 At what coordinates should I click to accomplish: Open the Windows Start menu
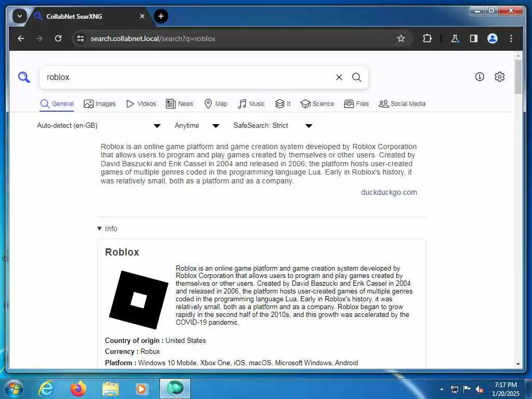tap(14, 389)
